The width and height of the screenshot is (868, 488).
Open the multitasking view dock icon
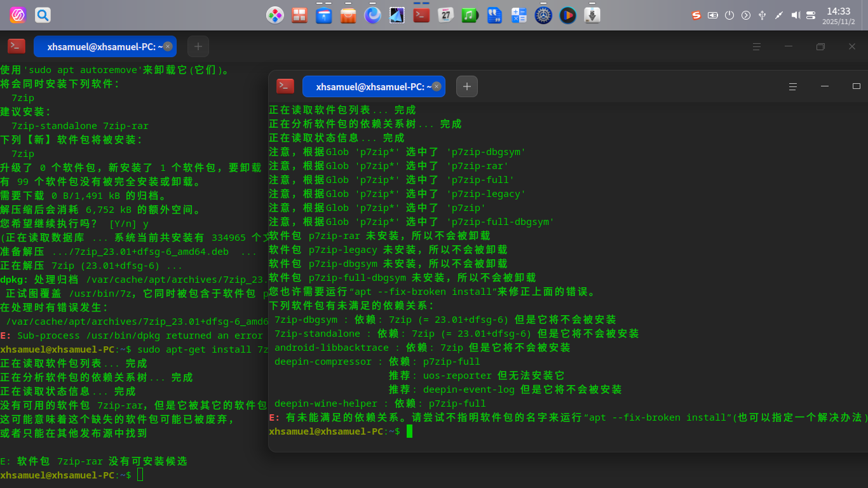click(x=299, y=15)
